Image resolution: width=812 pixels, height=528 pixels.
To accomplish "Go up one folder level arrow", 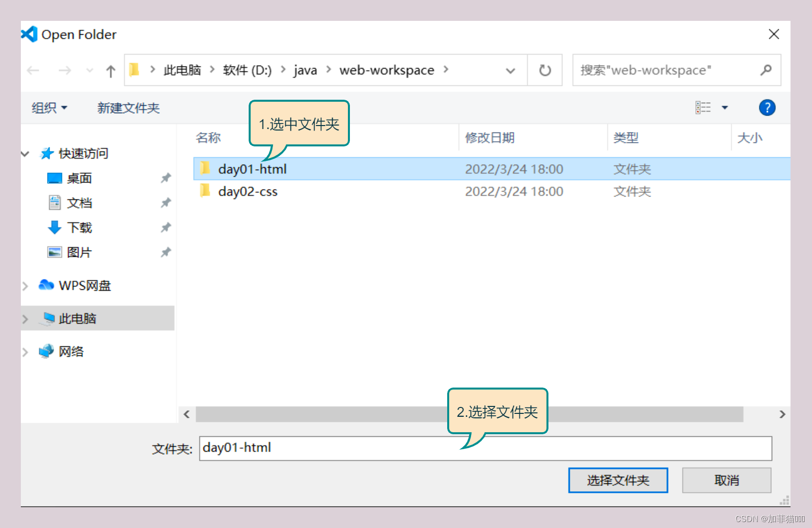I will [111, 71].
